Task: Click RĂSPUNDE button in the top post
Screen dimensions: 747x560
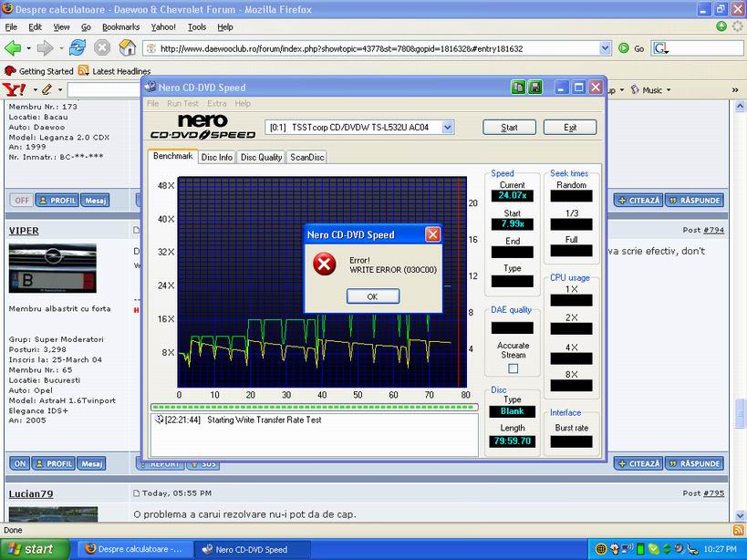Action: click(695, 201)
